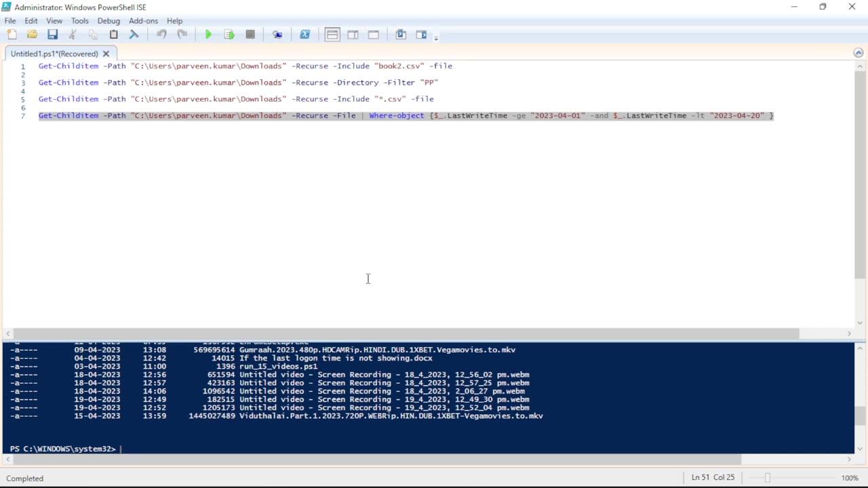This screenshot has height=488, width=868.
Task: Click the Viduthalai.Part.1.2023 mkv output row
Action: (277, 416)
